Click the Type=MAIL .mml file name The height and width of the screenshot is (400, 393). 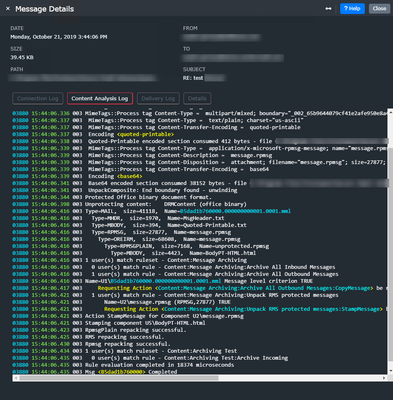[235, 211]
